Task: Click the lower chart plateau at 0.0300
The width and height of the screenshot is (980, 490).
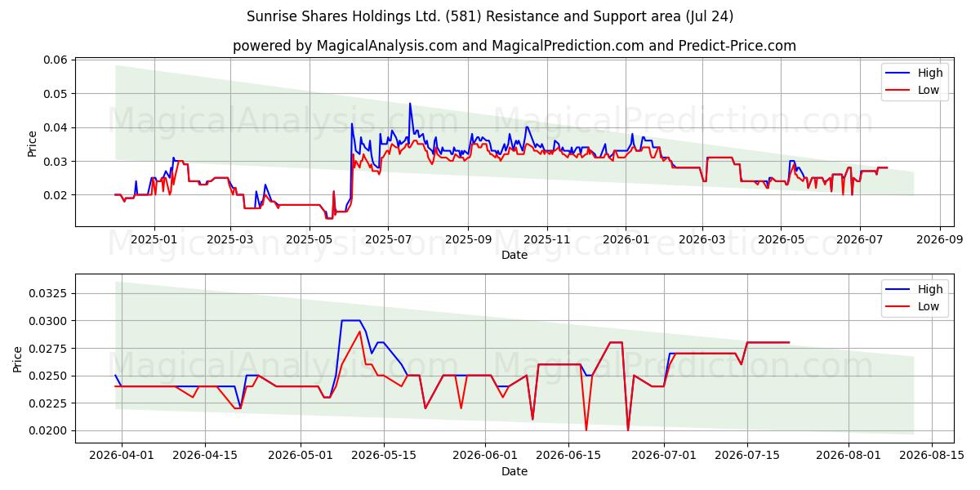Action: (x=350, y=320)
